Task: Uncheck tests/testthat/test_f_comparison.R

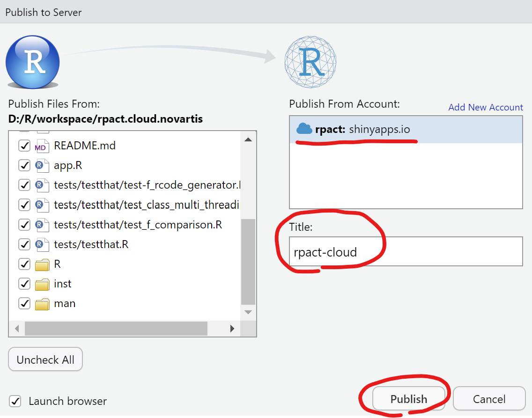Action: pyautogui.click(x=24, y=224)
